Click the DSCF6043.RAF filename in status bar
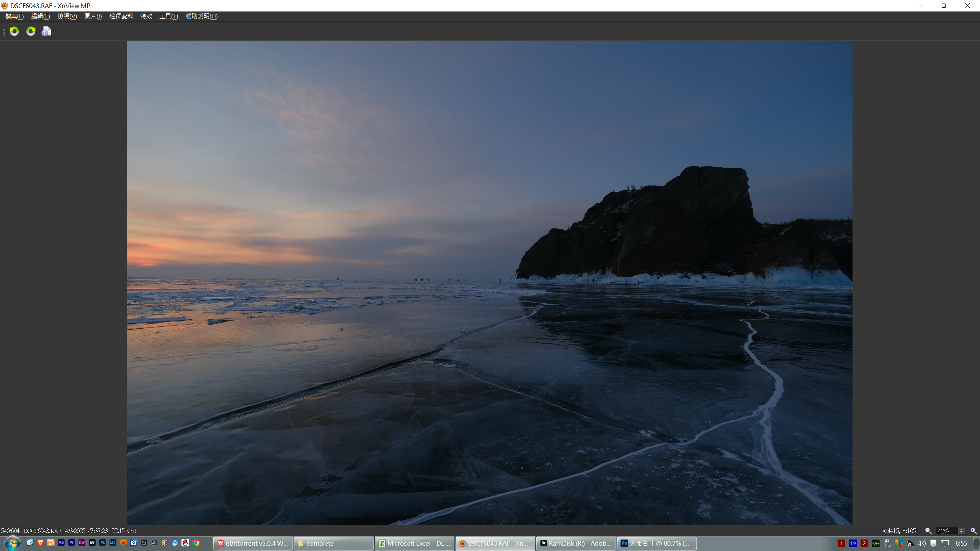The height and width of the screenshot is (551, 980). tap(42, 531)
